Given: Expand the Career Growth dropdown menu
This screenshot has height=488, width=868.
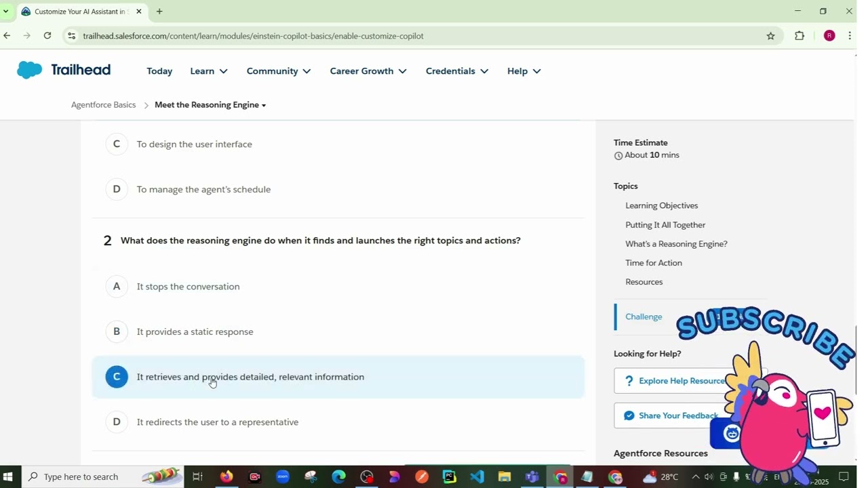Looking at the screenshot, I should tap(368, 71).
